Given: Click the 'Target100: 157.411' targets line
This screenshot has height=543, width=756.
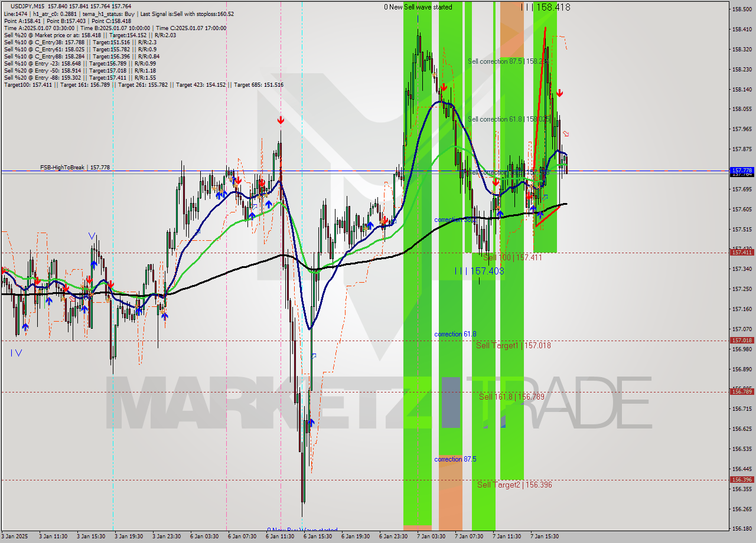Looking at the screenshot, I should [x=144, y=84].
